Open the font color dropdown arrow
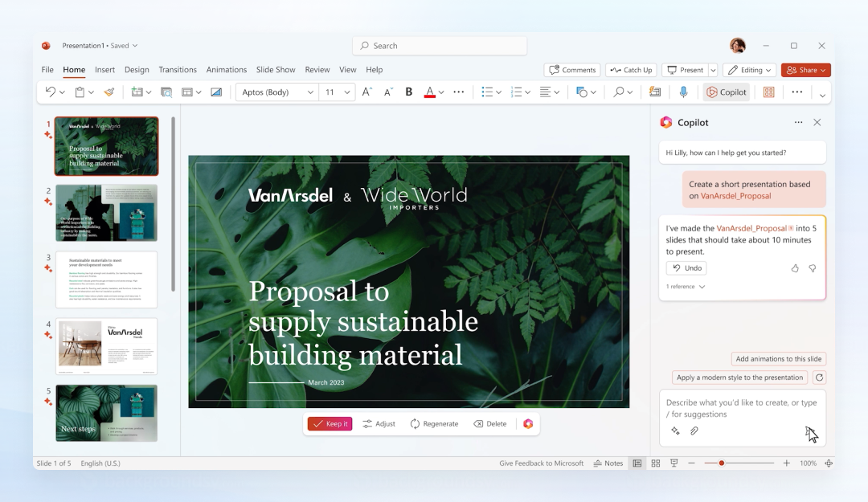This screenshot has width=868, height=502. (x=441, y=92)
